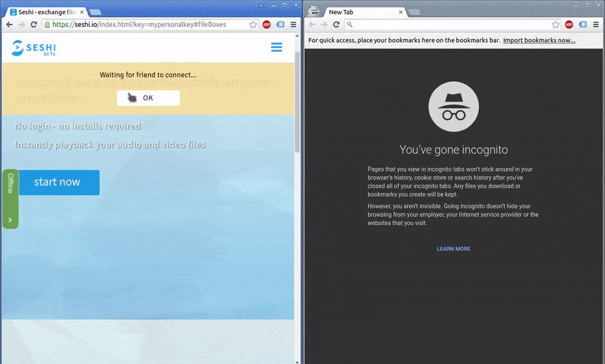The height and width of the screenshot is (364, 605).
Task: Open the LEARN MORE link
Action: click(453, 249)
